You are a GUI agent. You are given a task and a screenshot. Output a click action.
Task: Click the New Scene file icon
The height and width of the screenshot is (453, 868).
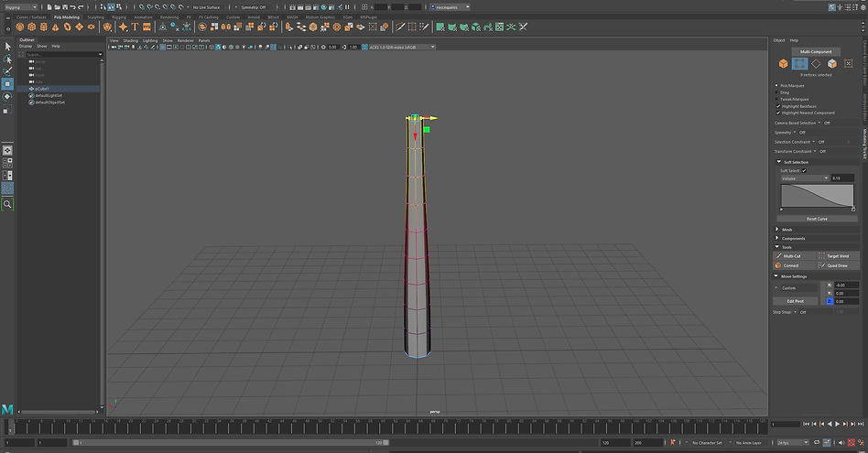[49, 7]
